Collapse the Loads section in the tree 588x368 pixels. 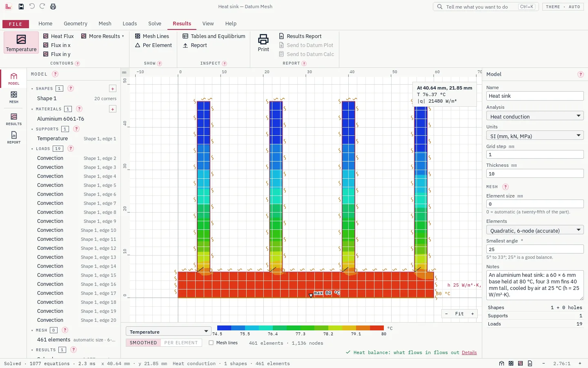point(32,149)
